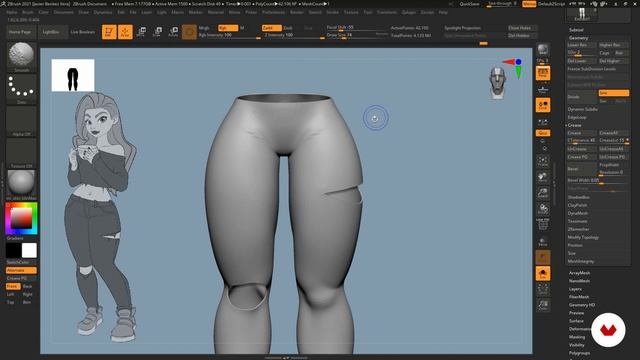Select the black main color swatch
This screenshot has width=640, height=360.
(13, 251)
